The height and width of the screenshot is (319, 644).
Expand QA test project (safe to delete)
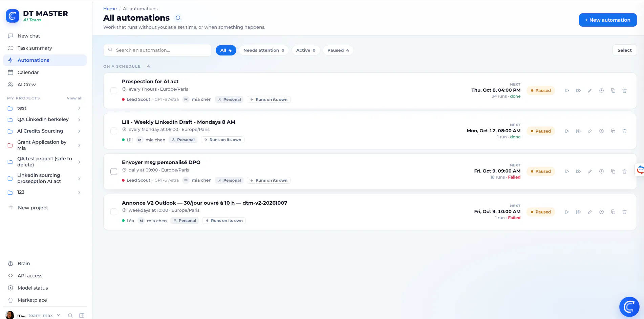79,162
